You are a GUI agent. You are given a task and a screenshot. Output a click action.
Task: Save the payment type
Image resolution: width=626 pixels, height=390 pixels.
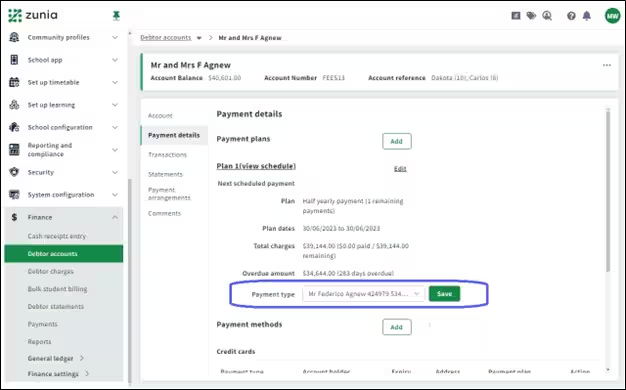tap(444, 294)
